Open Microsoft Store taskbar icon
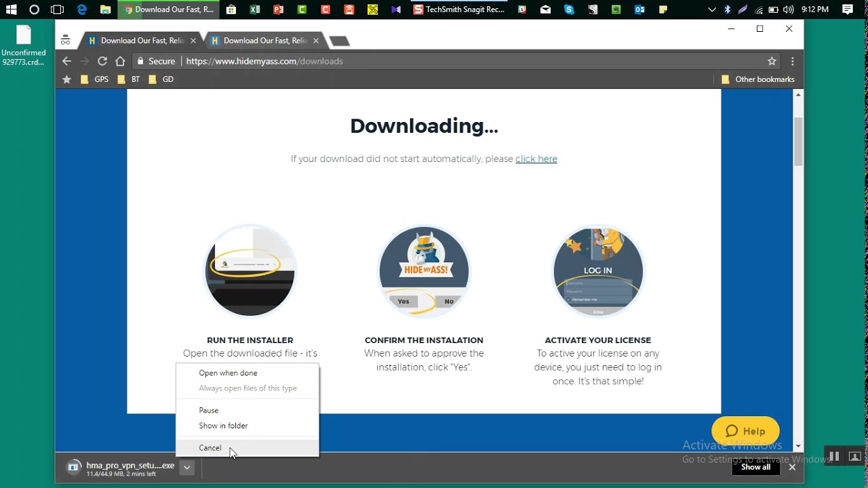This screenshot has height=488, width=868. [231, 9]
